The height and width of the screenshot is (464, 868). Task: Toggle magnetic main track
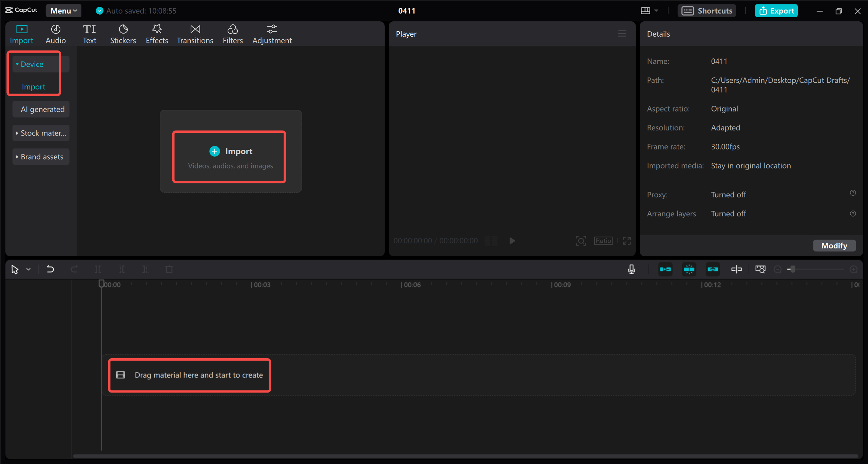tap(666, 269)
